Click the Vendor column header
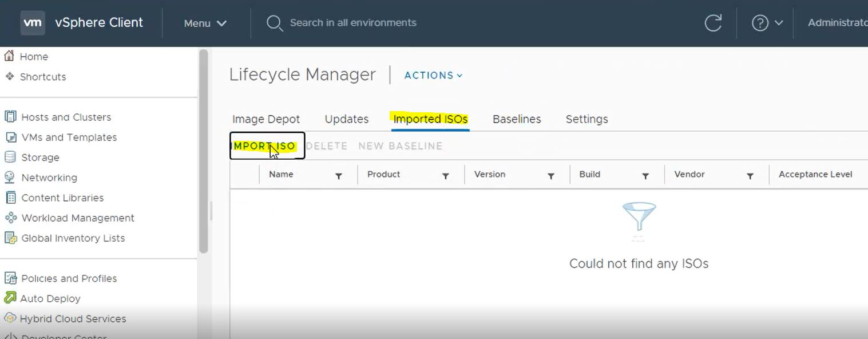The width and height of the screenshot is (868, 339). tap(689, 174)
